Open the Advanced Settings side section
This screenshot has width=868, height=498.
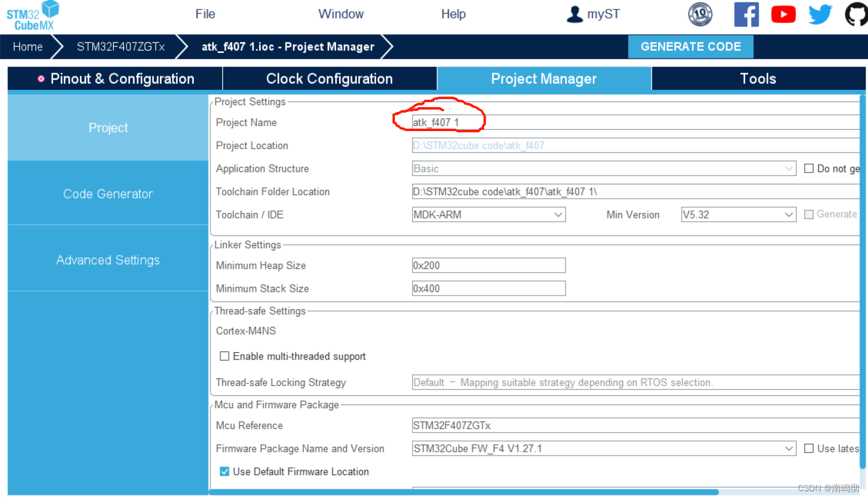tap(108, 260)
